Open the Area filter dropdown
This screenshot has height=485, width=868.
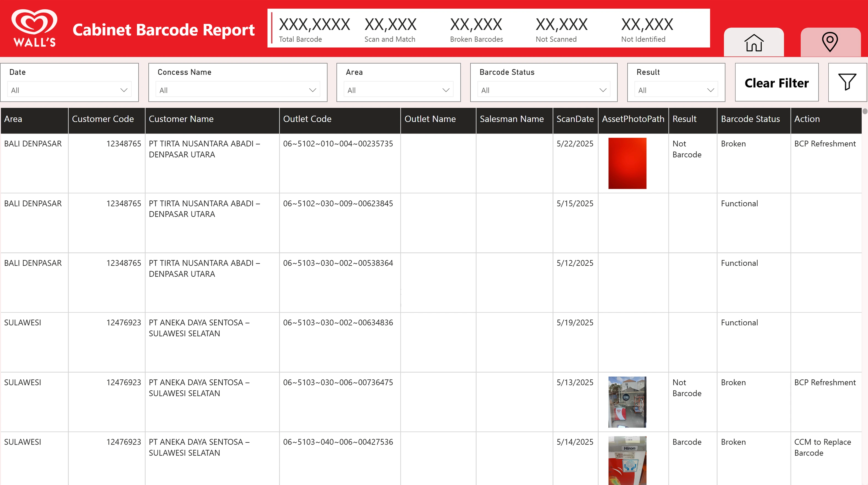(398, 90)
